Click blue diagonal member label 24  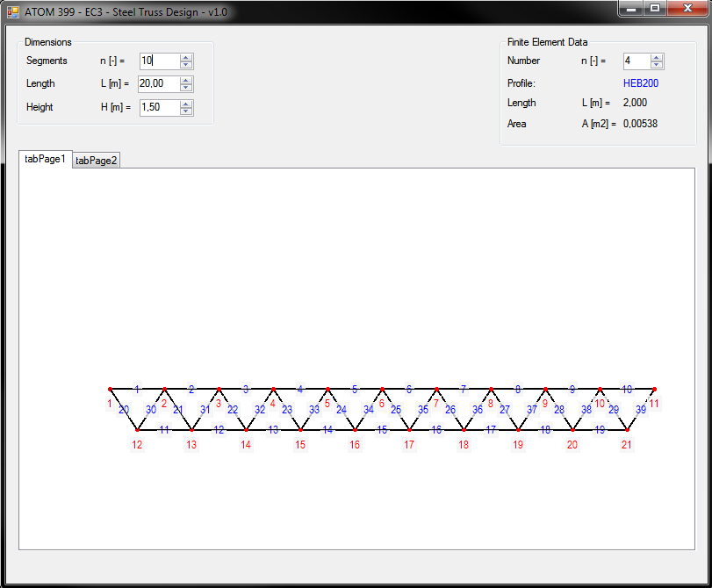(342, 410)
